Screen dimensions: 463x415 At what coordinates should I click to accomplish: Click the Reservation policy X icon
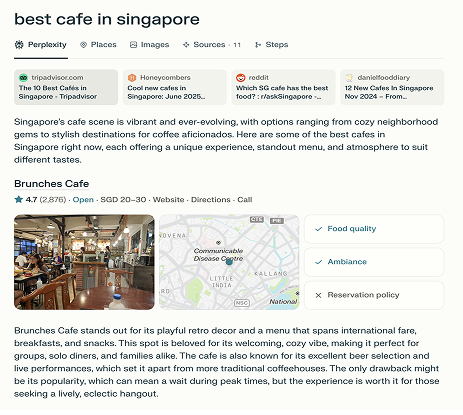pos(318,295)
